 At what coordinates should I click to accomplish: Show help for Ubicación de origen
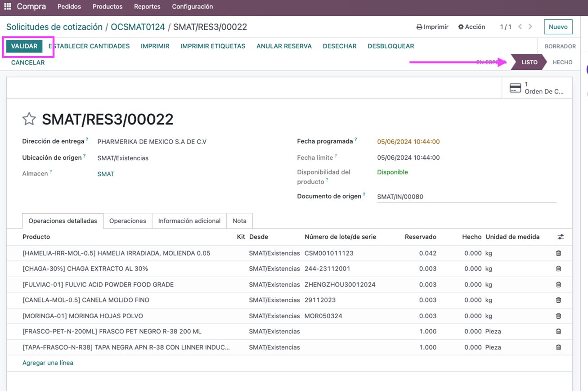84,156
